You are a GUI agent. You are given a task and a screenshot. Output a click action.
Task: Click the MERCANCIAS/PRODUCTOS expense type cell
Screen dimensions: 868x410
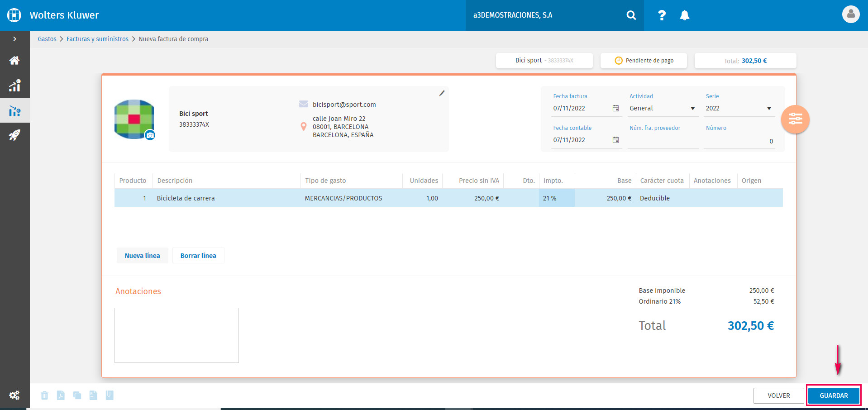click(352, 198)
